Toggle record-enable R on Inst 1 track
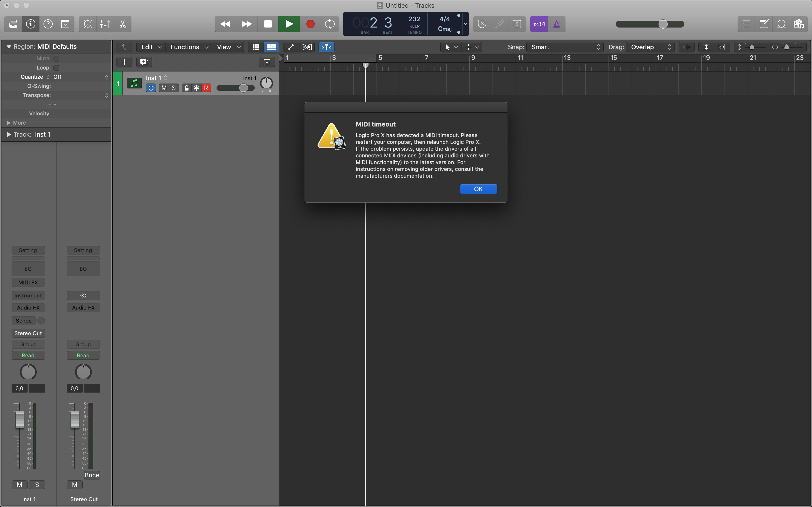Viewport: 812px width, 507px height. 206,88
